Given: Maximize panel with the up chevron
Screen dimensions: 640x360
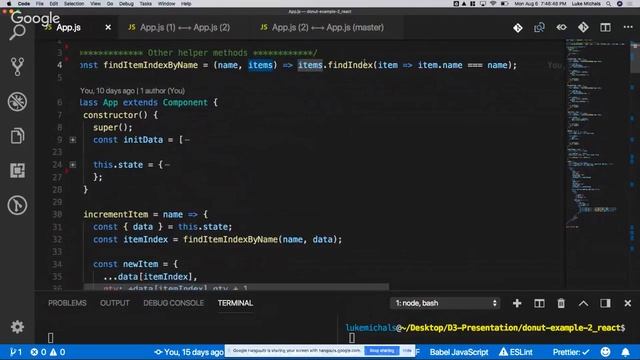Looking at the screenshot, I should pos(583,303).
